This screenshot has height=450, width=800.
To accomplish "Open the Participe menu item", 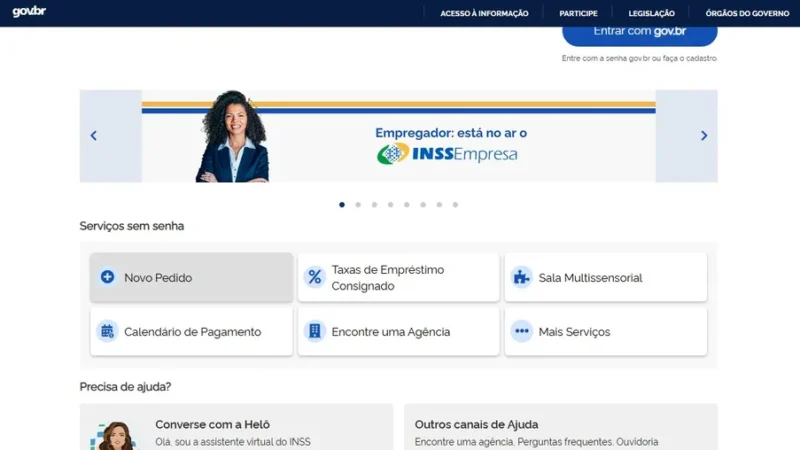I will click(578, 13).
